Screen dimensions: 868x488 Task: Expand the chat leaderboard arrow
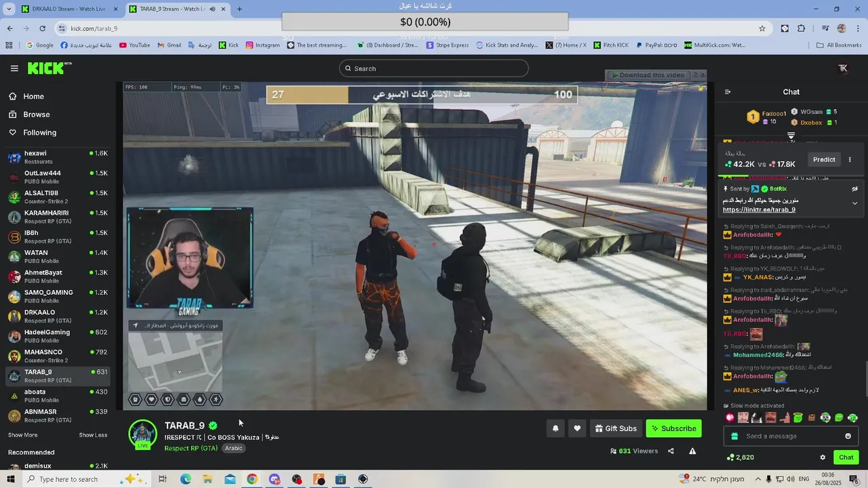(791, 136)
